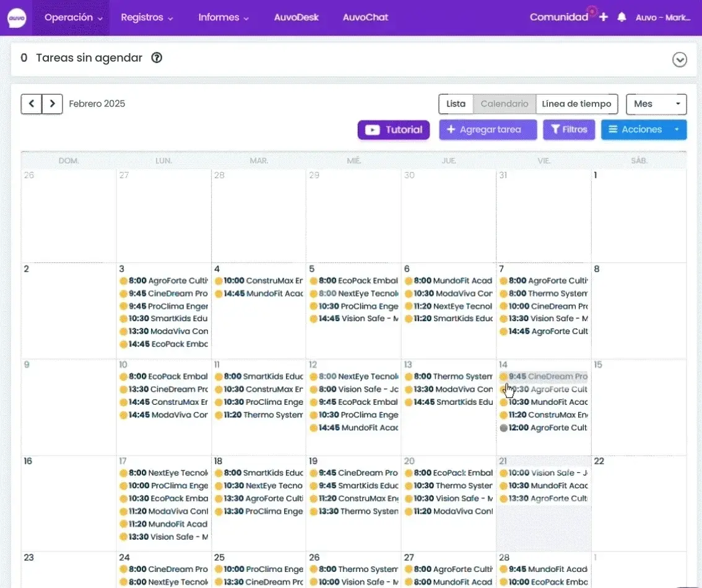Open Feb 3 task 9:45 CineDream
Screen dimensions: 702x588
pos(164,293)
